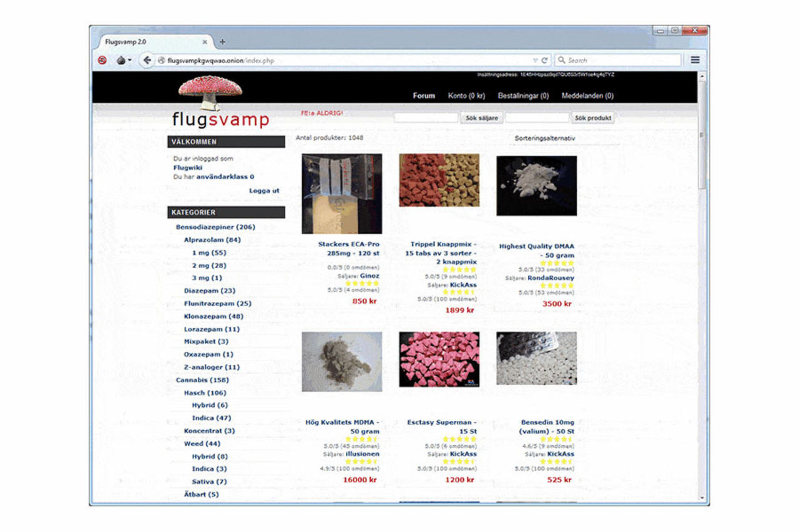This screenshot has width=799, height=532.
Task: Open a new tab with the plus icon
Action: point(222,42)
